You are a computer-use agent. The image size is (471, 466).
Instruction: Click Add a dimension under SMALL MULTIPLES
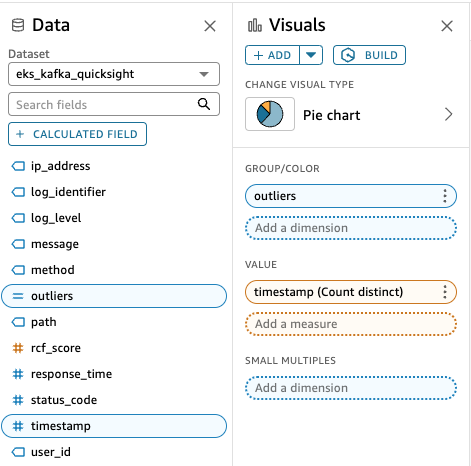351,388
